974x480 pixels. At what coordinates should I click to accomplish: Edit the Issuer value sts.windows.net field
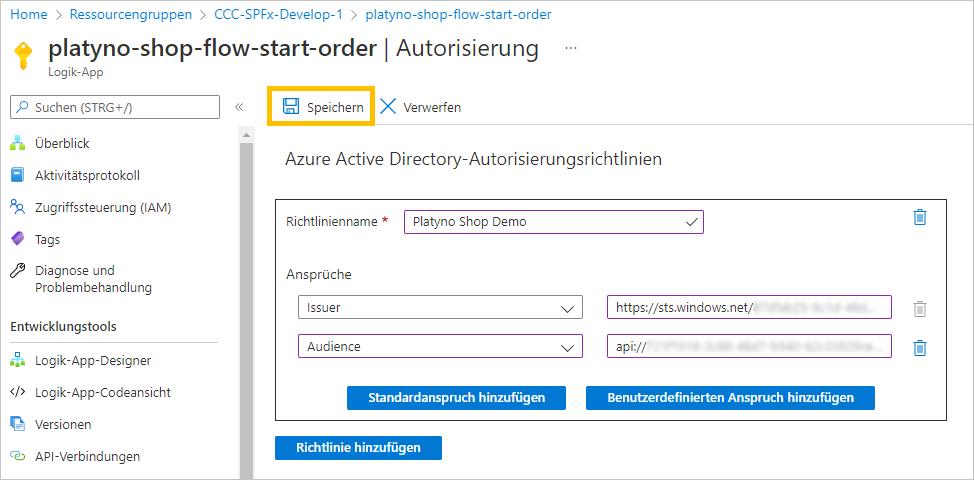pos(749,307)
